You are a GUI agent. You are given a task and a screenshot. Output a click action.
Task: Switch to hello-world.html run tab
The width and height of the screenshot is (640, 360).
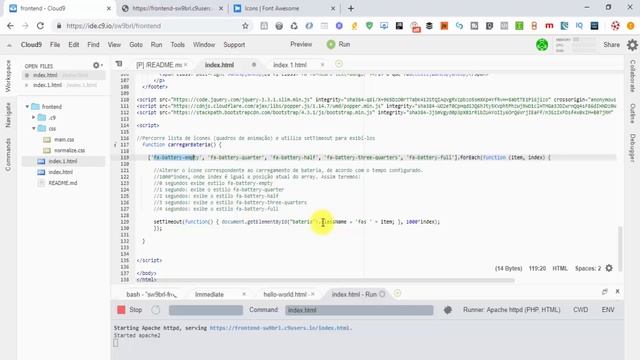(285, 294)
